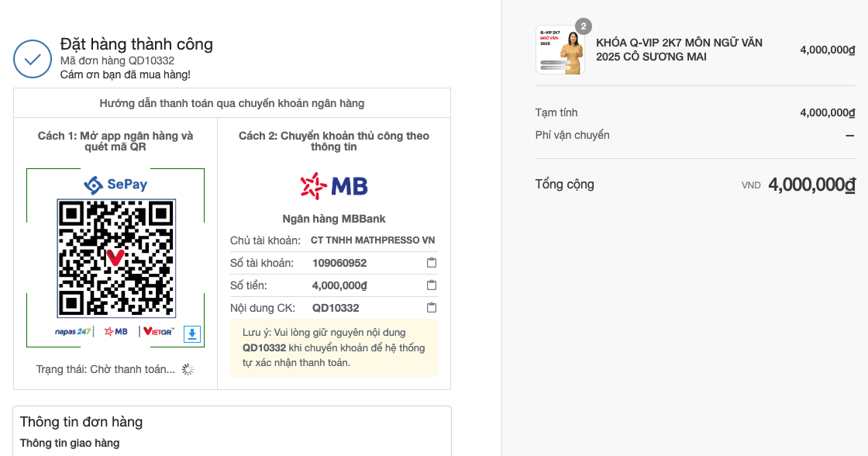Open the course product thumbnail
The image size is (868, 456).
tap(560, 50)
